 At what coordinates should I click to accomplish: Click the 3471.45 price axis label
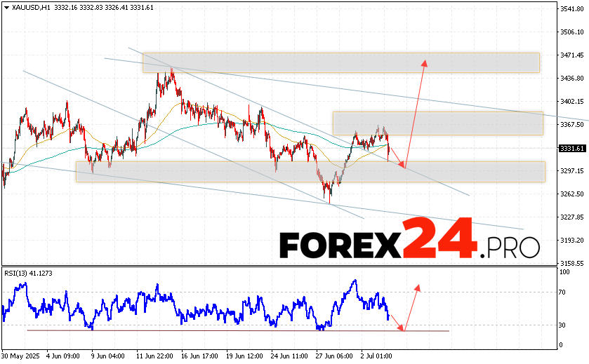pos(573,55)
